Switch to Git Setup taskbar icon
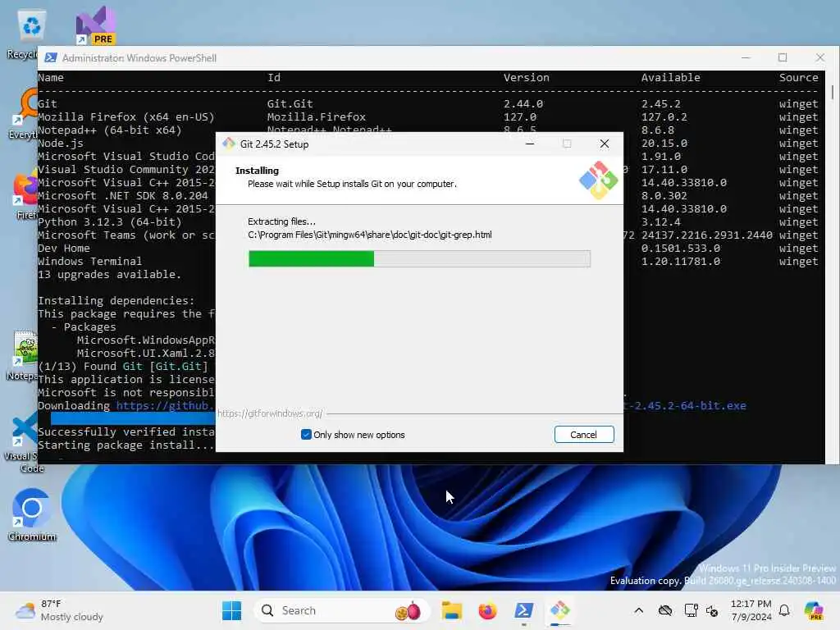 tap(559, 610)
